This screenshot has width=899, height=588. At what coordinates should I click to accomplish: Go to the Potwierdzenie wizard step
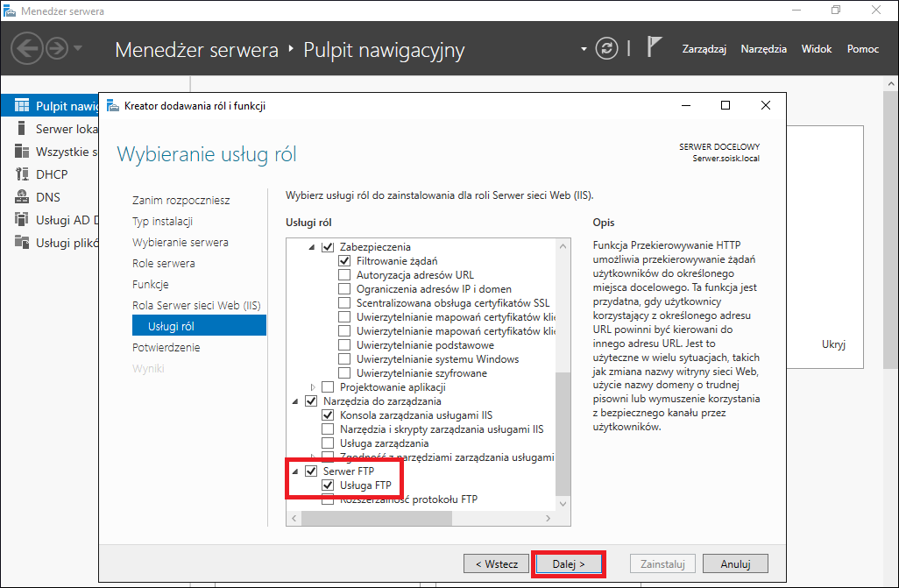[x=166, y=347]
